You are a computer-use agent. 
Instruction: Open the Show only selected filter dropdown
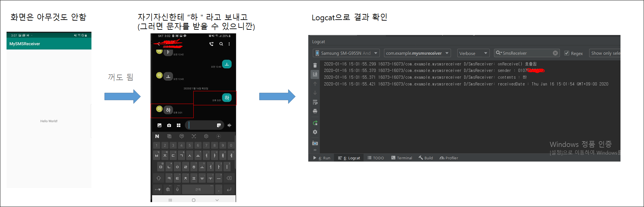(604, 53)
